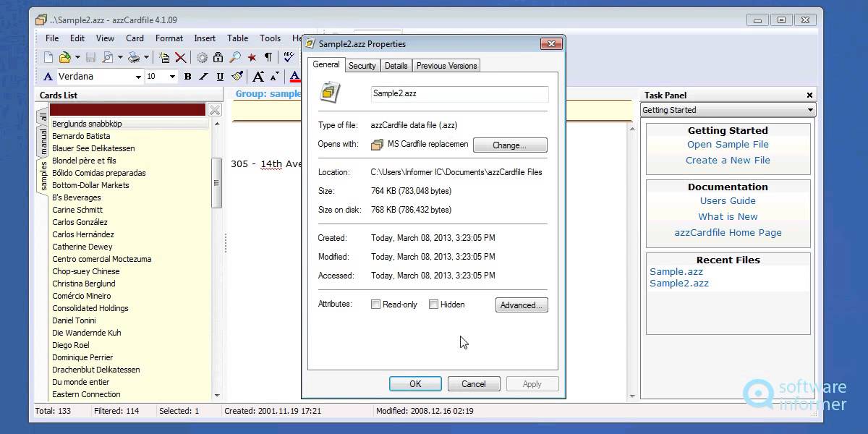Open the Insert menu
Image resolution: width=868 pixels, height=434 pixels.
click(x=205, y=38)
